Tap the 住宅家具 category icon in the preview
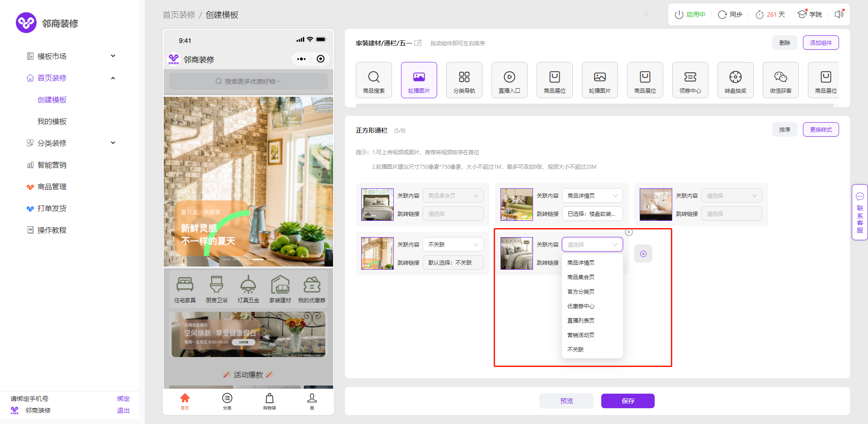 [x=185, y=290]
